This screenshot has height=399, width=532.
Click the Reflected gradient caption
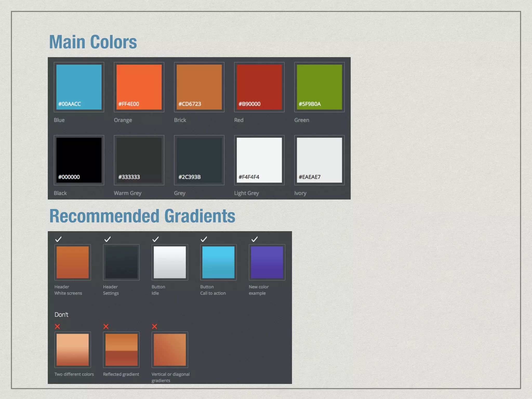click(121, 374)
